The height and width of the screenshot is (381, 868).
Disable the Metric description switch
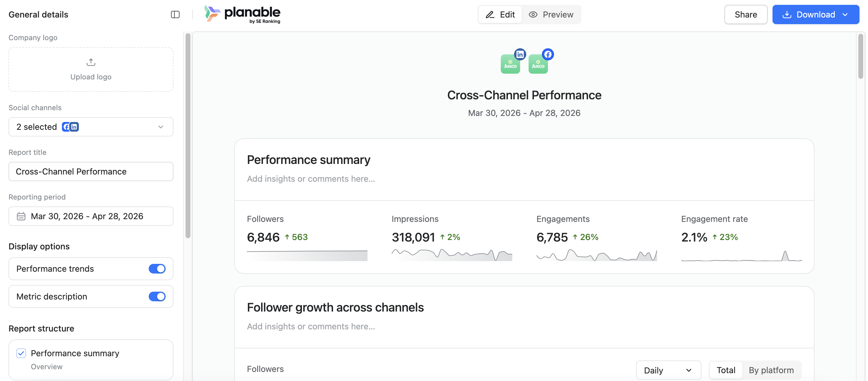(157, 296)
